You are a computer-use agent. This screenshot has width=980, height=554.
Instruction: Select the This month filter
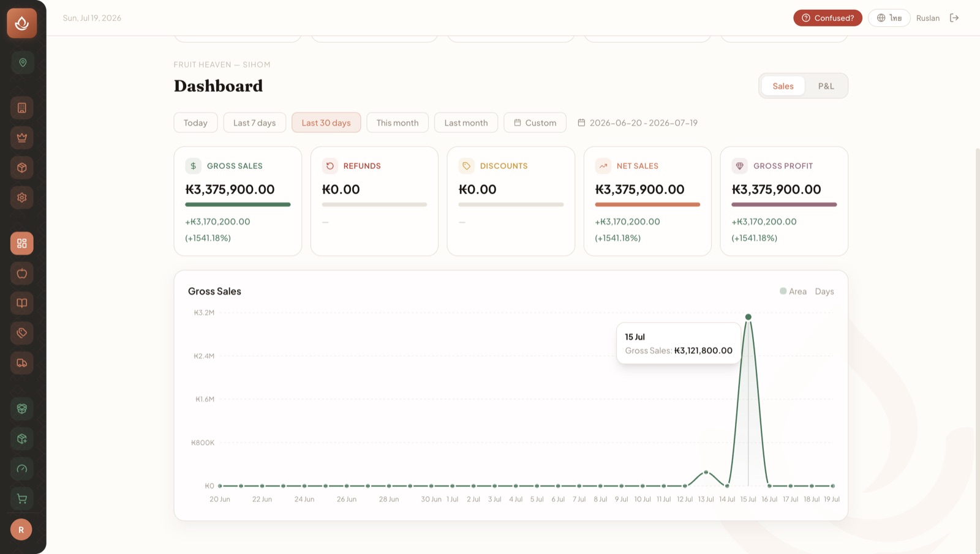click(x=398, y=122)
